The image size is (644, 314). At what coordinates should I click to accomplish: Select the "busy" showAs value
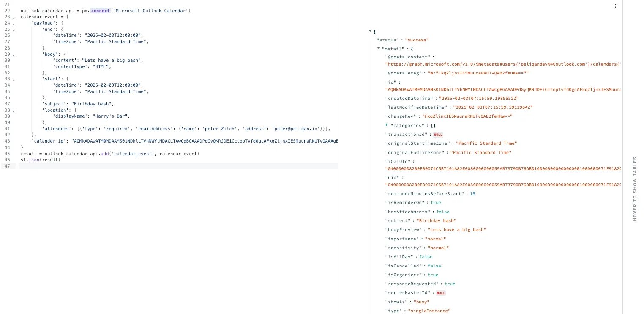coord(421,302)
